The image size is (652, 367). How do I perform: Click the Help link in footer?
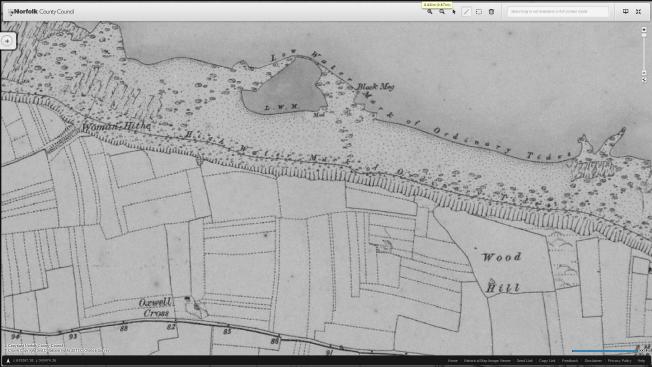click(x=642, y=361)
